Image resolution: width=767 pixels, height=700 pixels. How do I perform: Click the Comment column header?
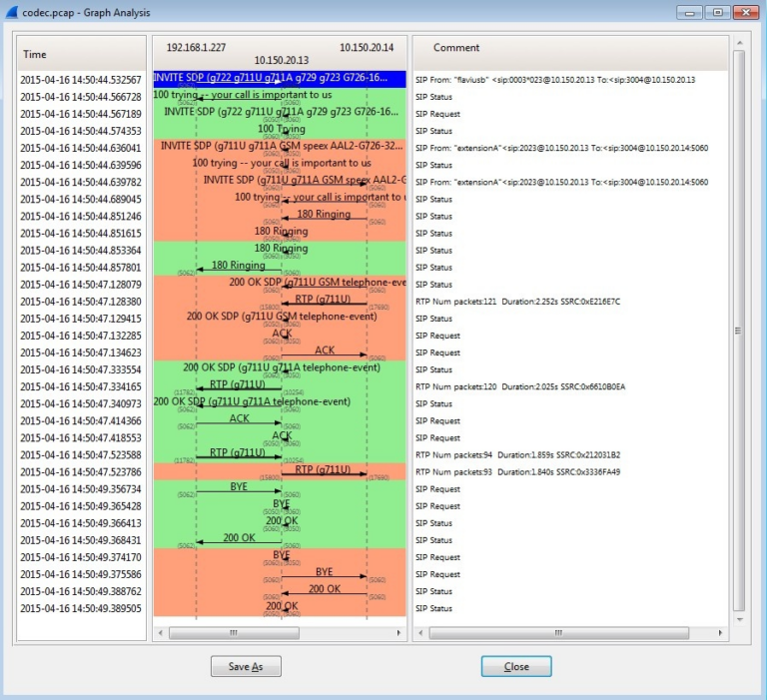[x=456, y=48]
